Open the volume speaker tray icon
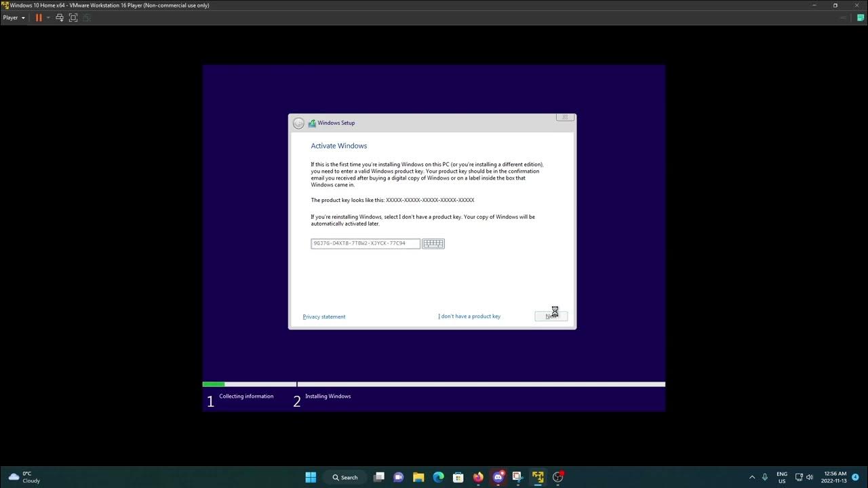Screen dimensions: 868x488 coord(809,477)
